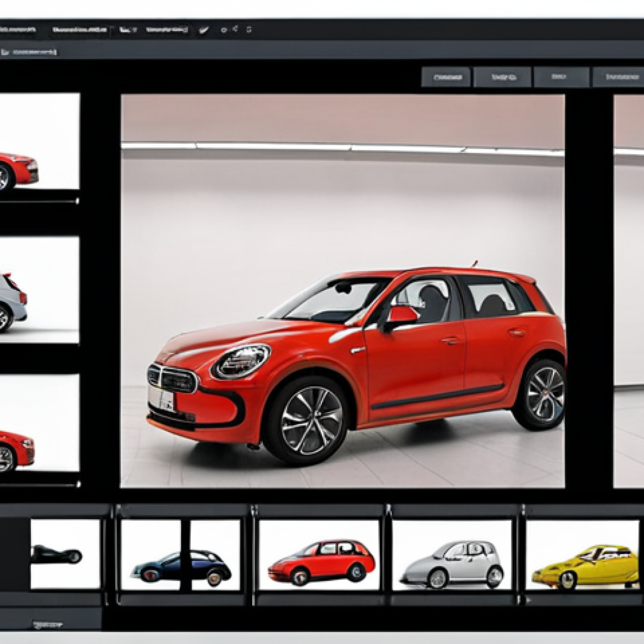Viewport: 644px width, 644px height.
Task: Click the small flag icon beside the crop tool
Action: 134,27
